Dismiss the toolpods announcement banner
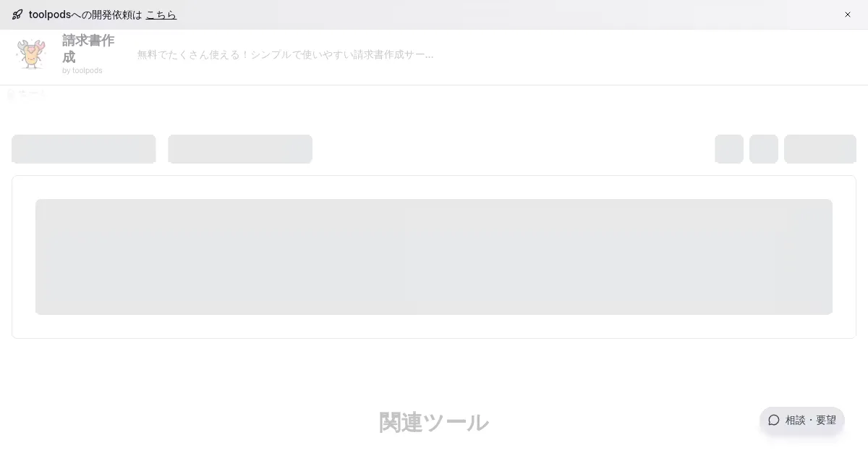This screenshot has height=456, width=868. point(848,14)
